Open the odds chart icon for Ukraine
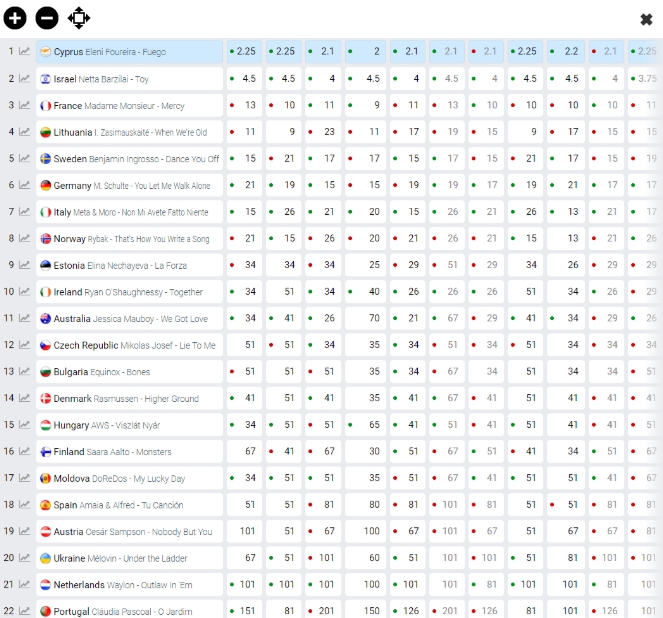Viewport: 663px width, 618px height. (25, 558)
